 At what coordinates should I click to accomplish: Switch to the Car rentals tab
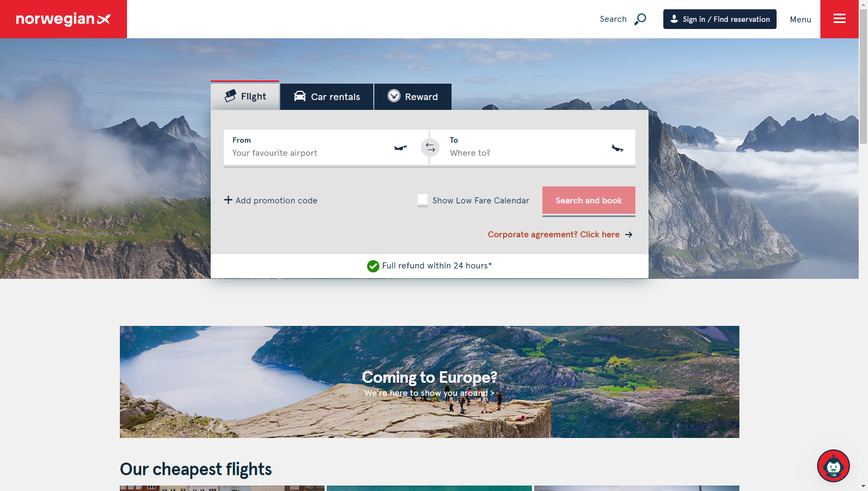[327, 97]
